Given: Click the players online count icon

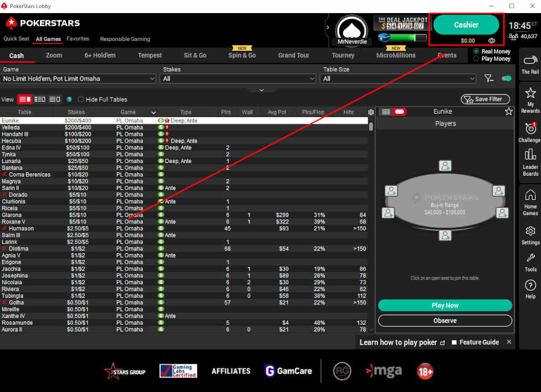Looking at the screenshot, I should click(x=513, y=37).
